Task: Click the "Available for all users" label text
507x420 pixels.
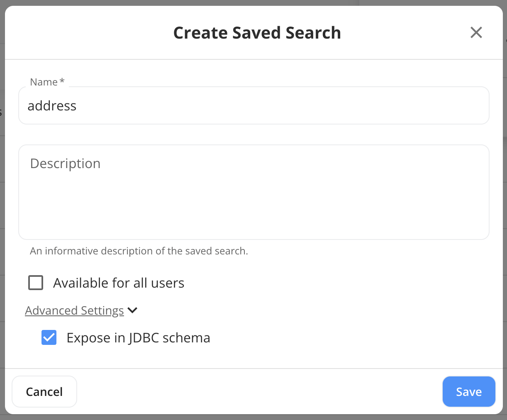Action: point(119,283)
